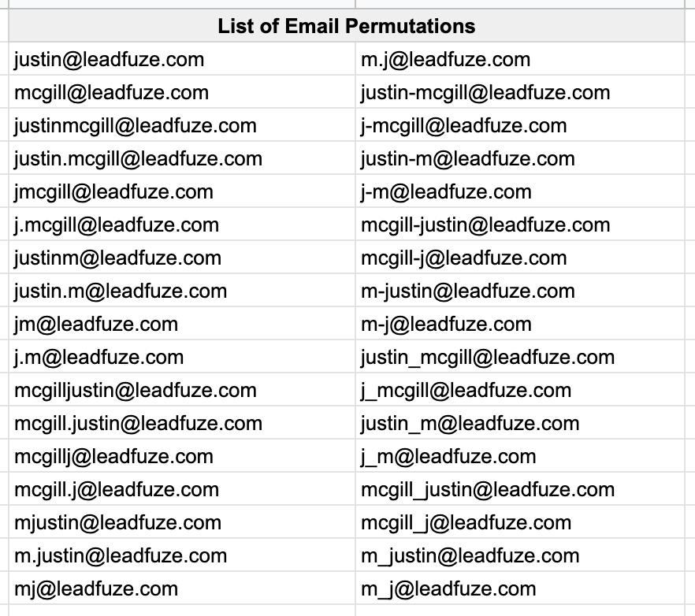Select the justin_mcgill@leadfuze.com cell
The image size is (695, 616).
click(x=488, y=357)
